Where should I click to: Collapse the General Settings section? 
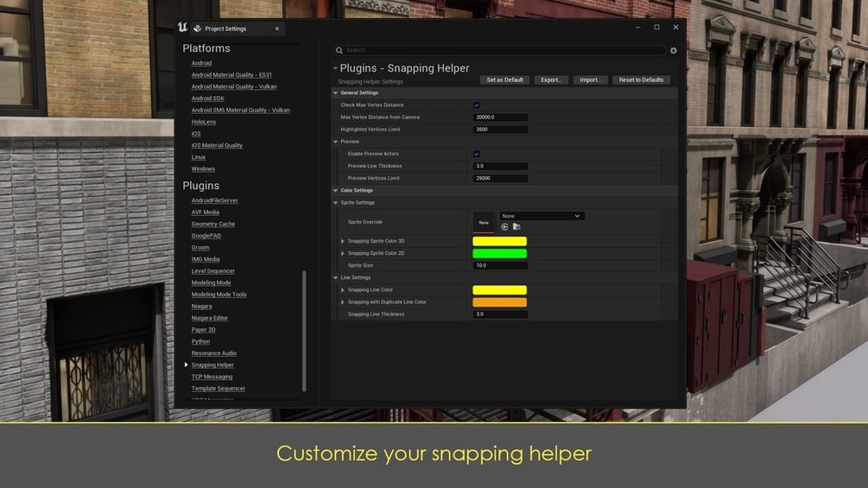click(335, 93)
